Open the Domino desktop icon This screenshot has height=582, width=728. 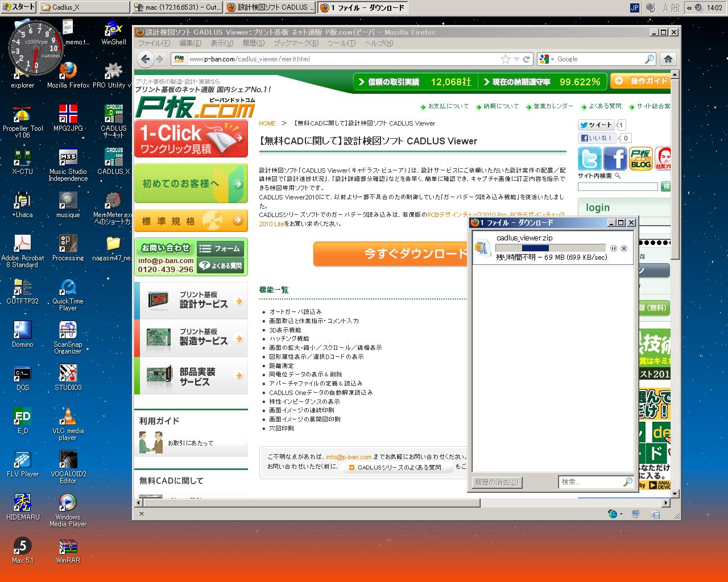point(23,334)
